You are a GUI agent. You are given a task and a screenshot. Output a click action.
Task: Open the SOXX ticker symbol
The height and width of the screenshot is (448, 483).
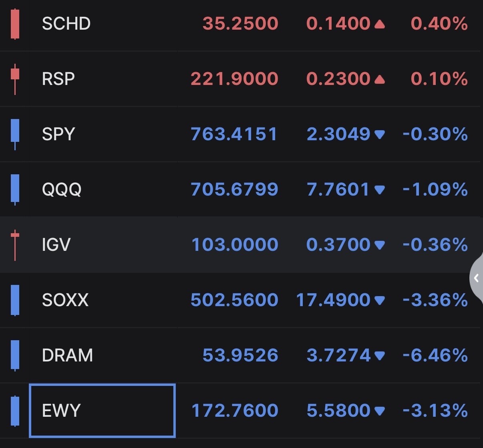[x=65, y=300]
